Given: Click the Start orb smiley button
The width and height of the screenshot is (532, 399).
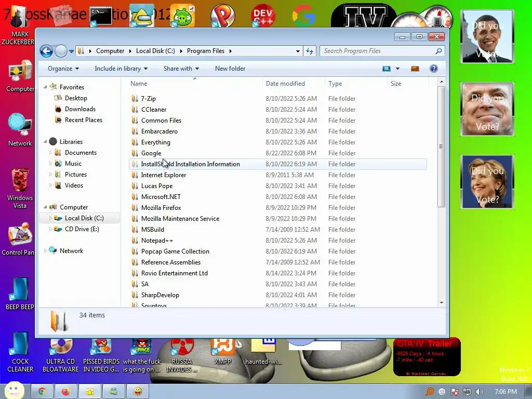Looking at the screenshot, I should click(x=14, y=391).
